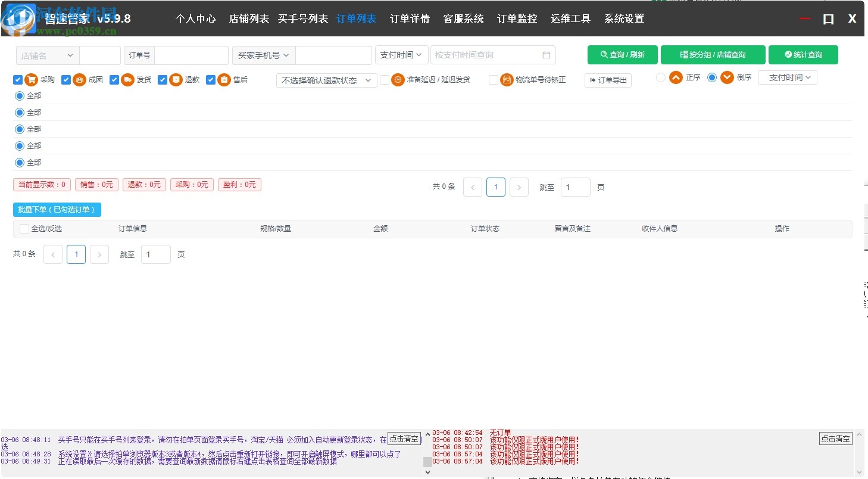868x479 pixels.
Task: Click the 发货 delivery truck icon
Action: pyautogui.click(x=128, y=79)
